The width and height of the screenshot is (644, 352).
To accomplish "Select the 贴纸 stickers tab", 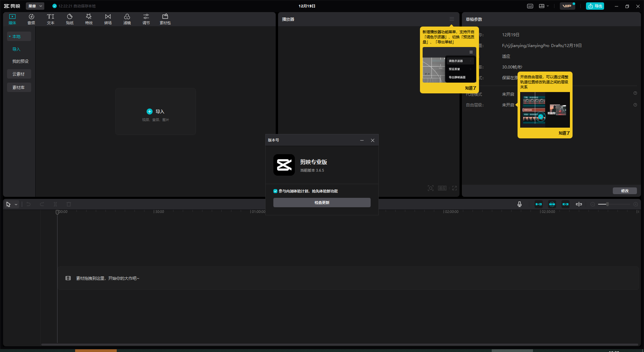I will click(x=70, y=19).
